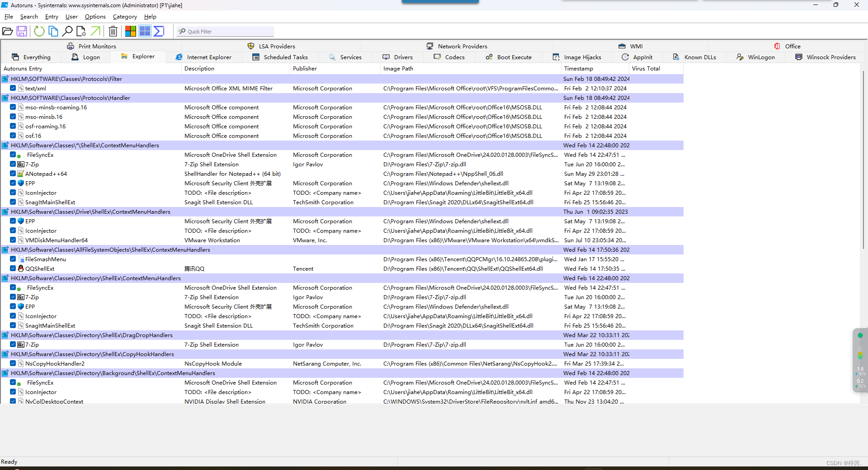Click the monitor icon of Network Providers tab
The image size is (868, 470).
pos(430,46)
